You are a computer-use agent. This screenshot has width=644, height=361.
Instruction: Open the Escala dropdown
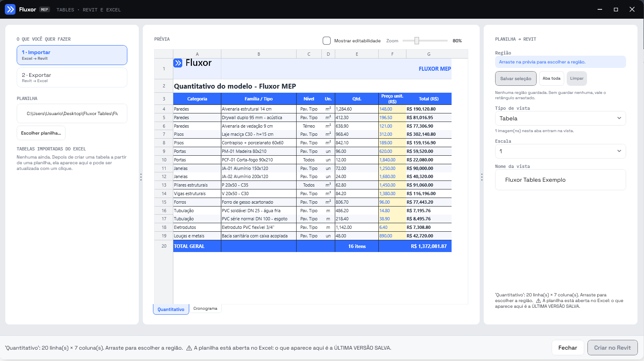pos(560,151)
